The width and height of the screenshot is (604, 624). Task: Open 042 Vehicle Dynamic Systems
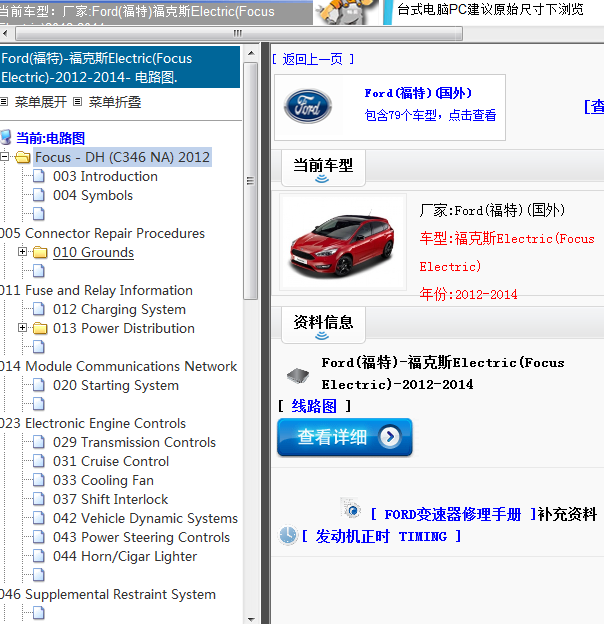coord(145,518)
